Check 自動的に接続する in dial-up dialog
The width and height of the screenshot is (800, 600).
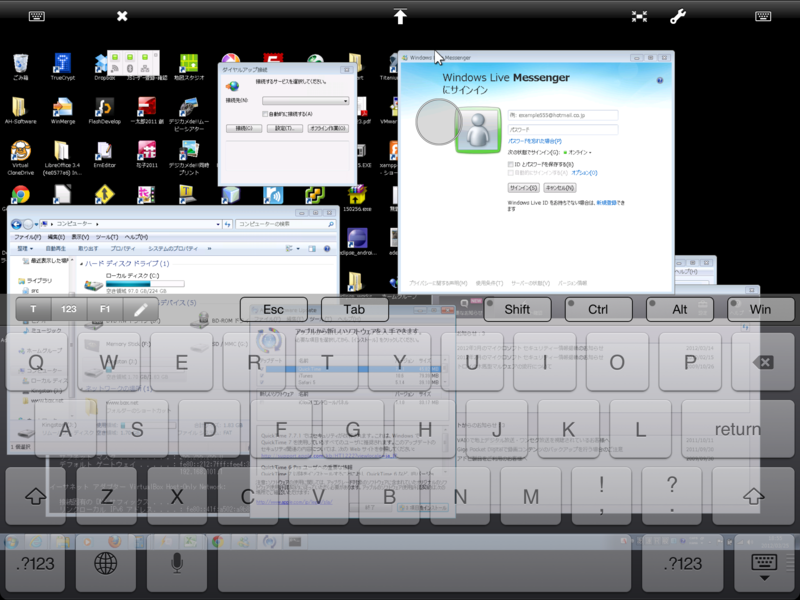click(x=265, y=114)
